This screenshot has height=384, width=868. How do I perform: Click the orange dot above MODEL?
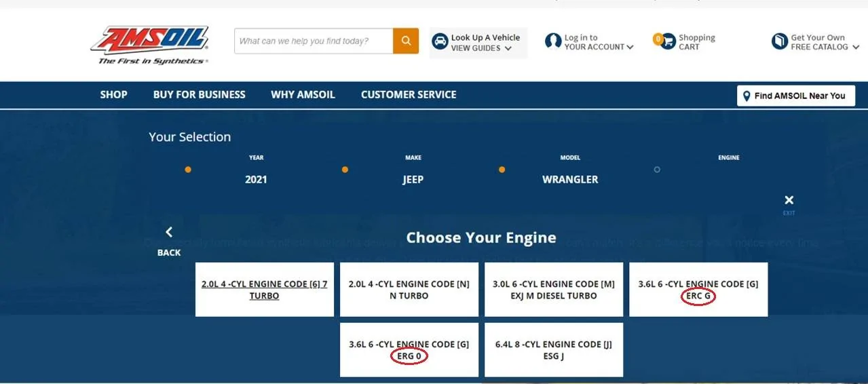tap(502, 170)
